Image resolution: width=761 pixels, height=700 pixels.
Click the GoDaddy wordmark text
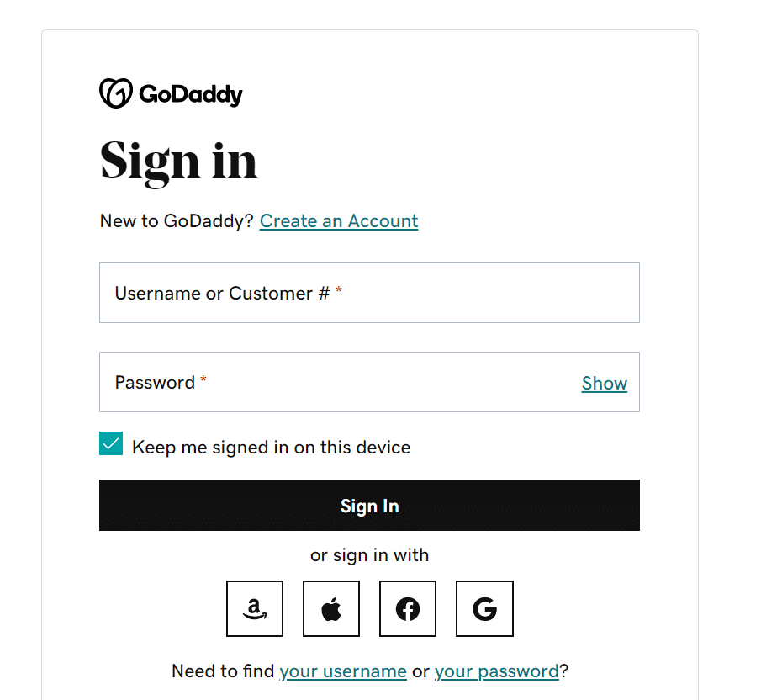click(x=191, y=94)
